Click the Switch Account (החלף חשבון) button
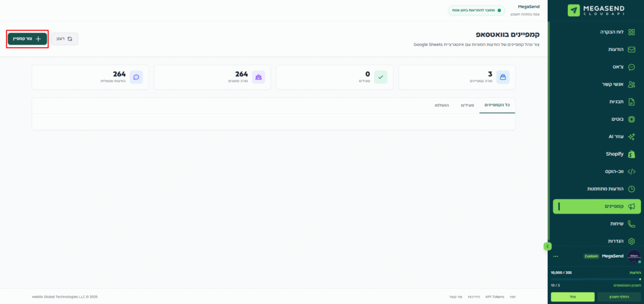The image size is (644, 304). 619,296
